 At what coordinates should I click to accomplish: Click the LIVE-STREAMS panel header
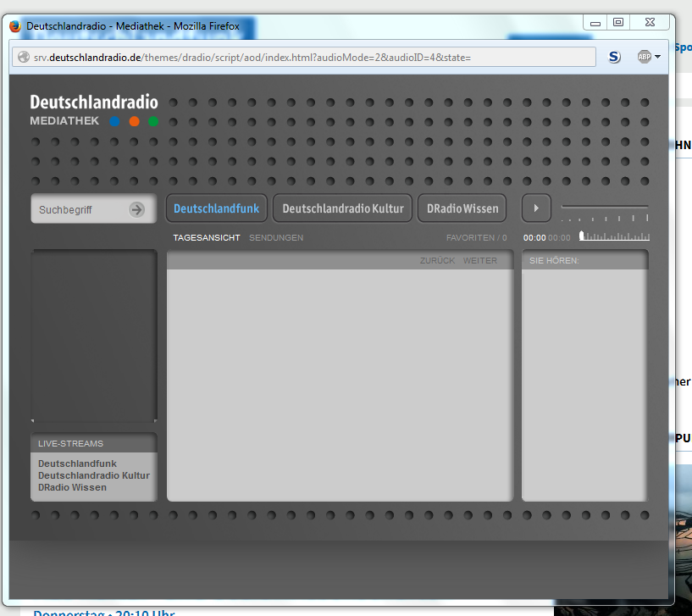[93, 443]
